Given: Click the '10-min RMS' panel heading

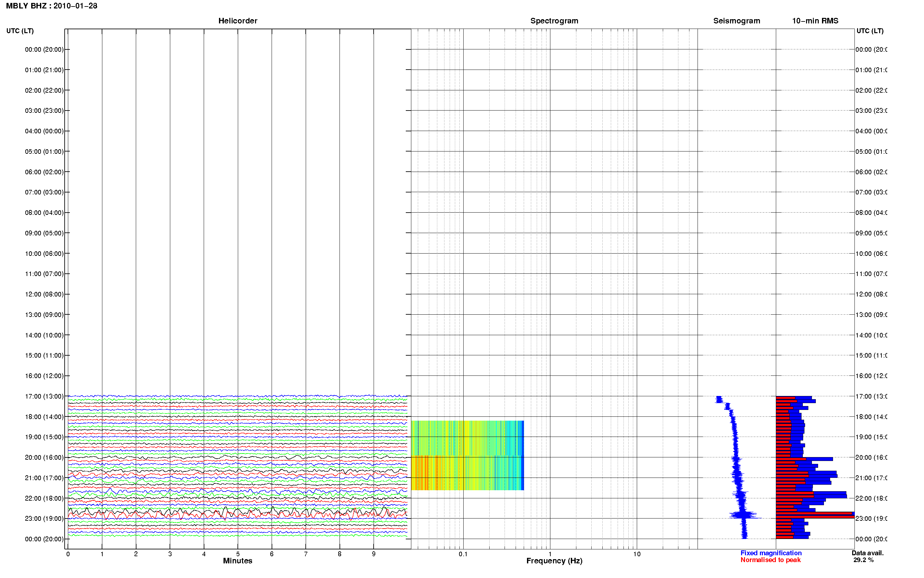Looking at the screenshot, I should pyautogui.click(x=815, y=21).
